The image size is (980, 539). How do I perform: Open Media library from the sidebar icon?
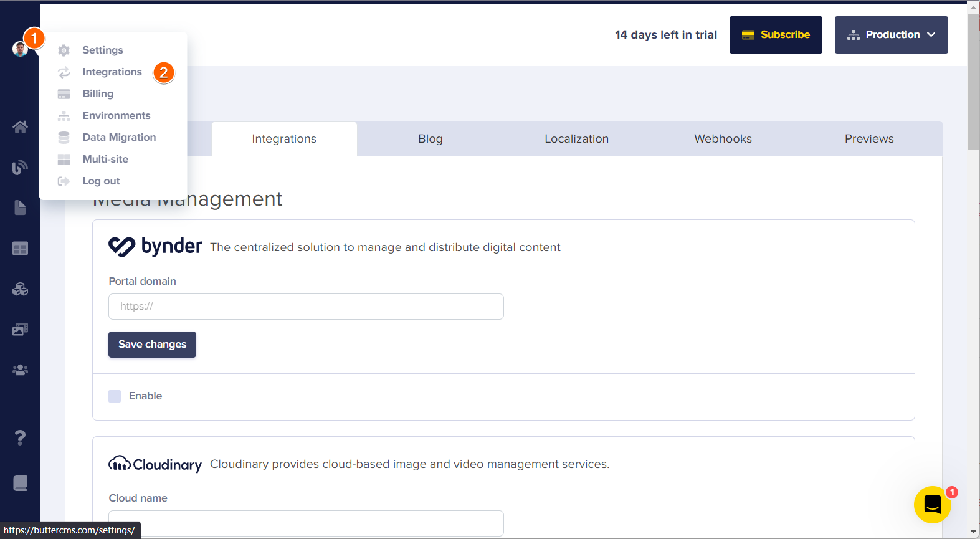(20, 330)
